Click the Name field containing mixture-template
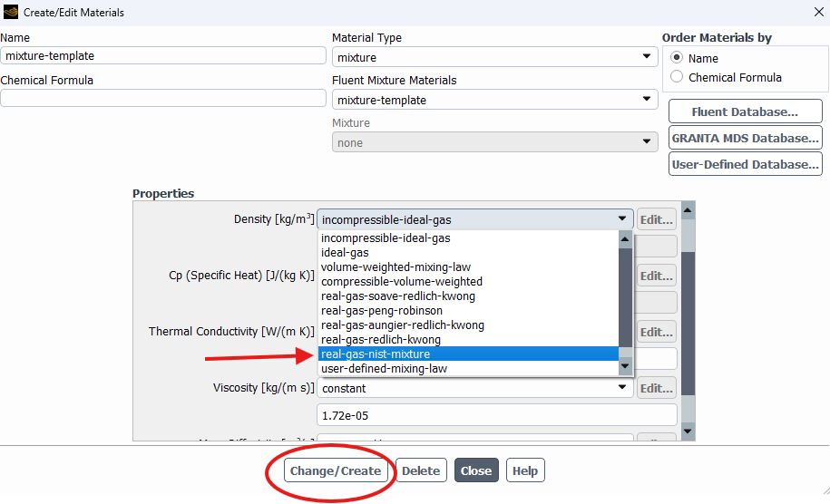This screenshot has height=504, width=830. tap(163, 55)
